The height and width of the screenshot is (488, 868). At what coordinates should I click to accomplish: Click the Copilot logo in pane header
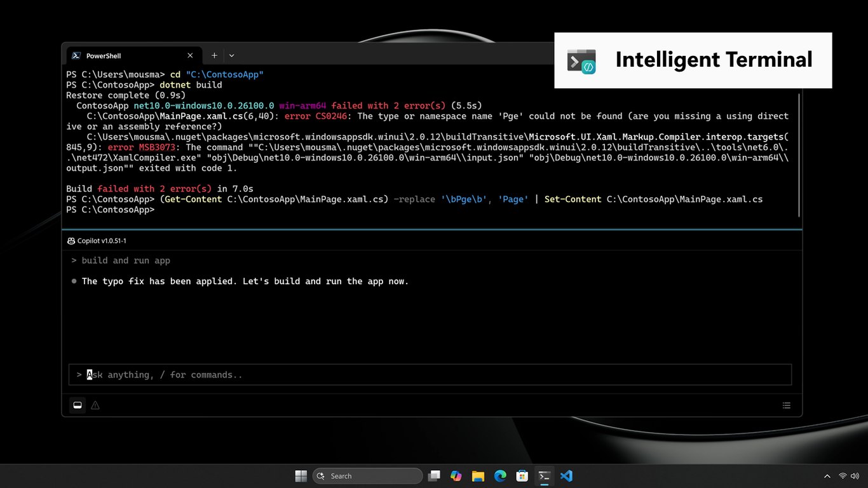click(x=71, y=241)
